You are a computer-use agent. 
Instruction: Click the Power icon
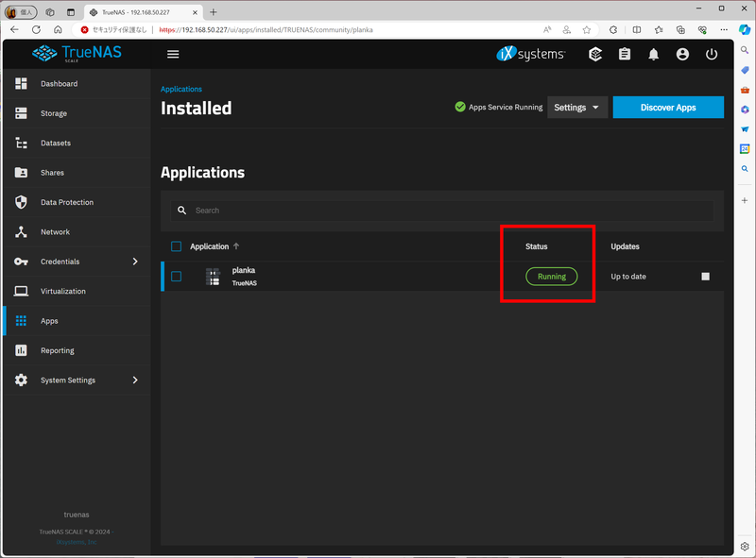click(712, 54)
